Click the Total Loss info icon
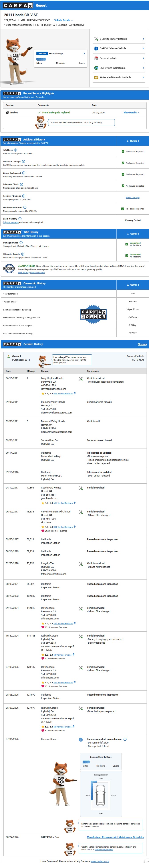The width and height of the screenshot is (149, 868). pos(16,150)
